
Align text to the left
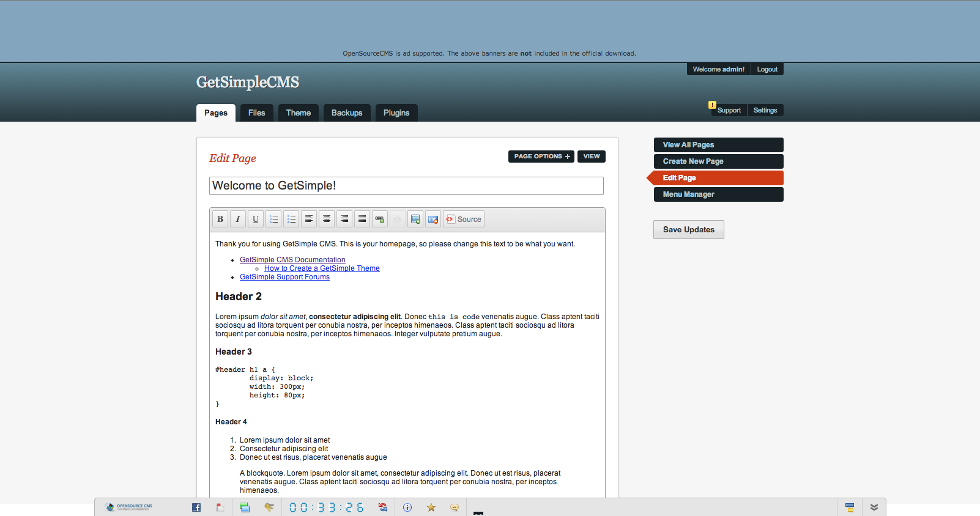[309, 219]
